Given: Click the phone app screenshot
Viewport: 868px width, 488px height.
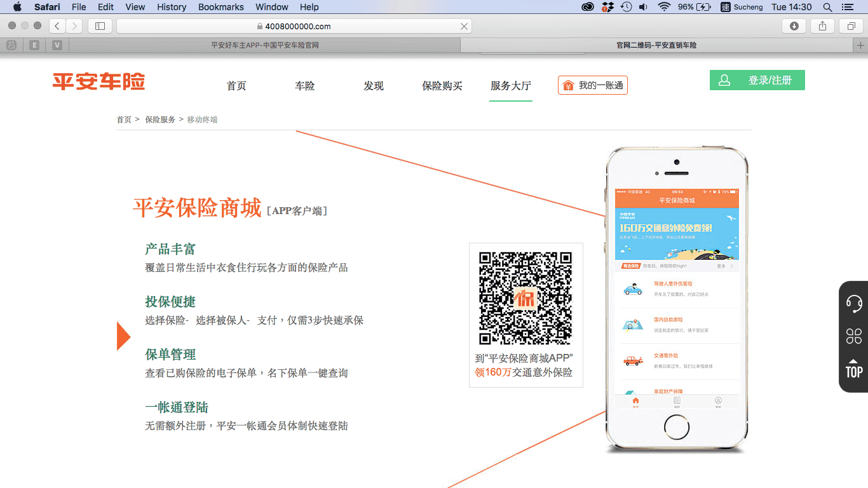Looking at the screenshot, I should tap(677, 299).
